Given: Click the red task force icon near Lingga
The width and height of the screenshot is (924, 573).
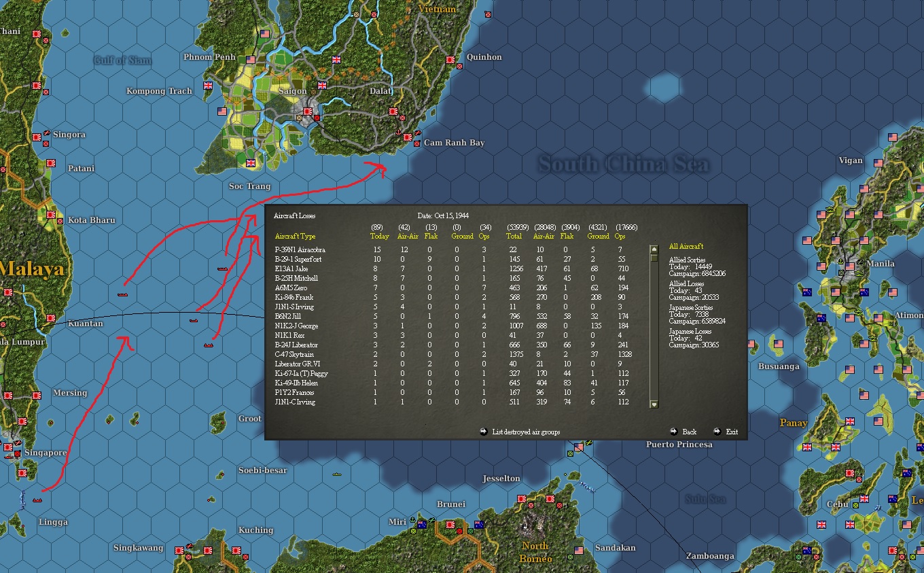Looking at the screenshot, I should click(37, 500).
